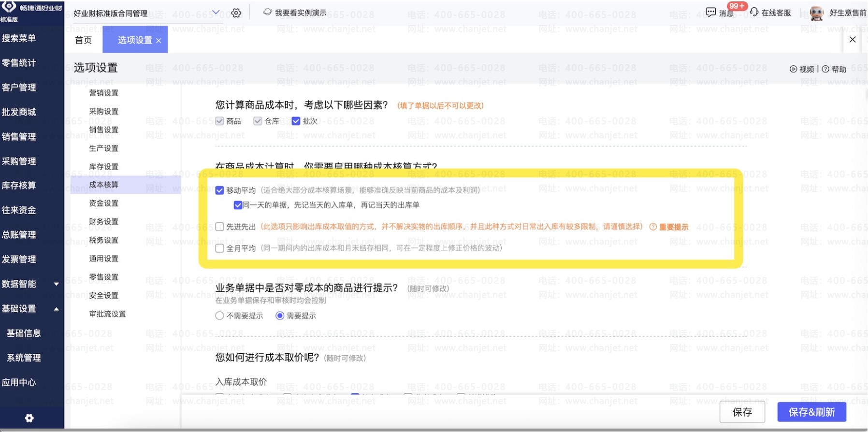This screenshot has width=868, height=432.
Task: Switch to the 首页 tab
Action: (x=84, y=40)
